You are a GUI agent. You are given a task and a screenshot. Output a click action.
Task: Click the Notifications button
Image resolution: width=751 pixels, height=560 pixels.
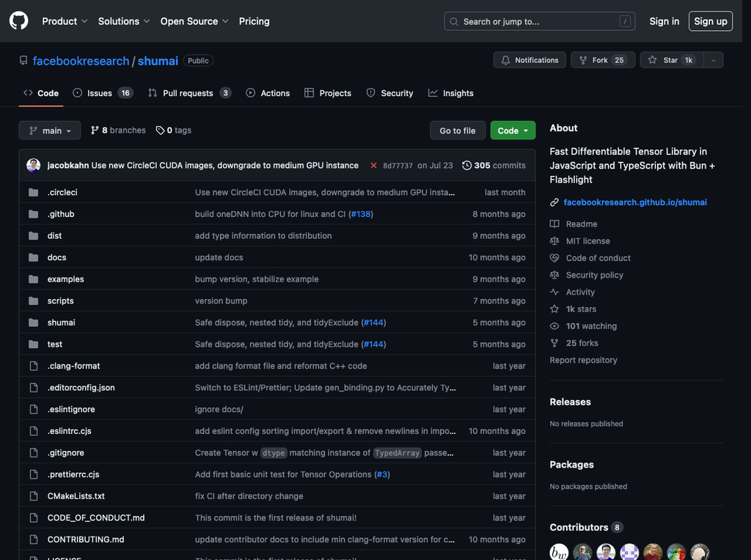[x=530, y=60]
